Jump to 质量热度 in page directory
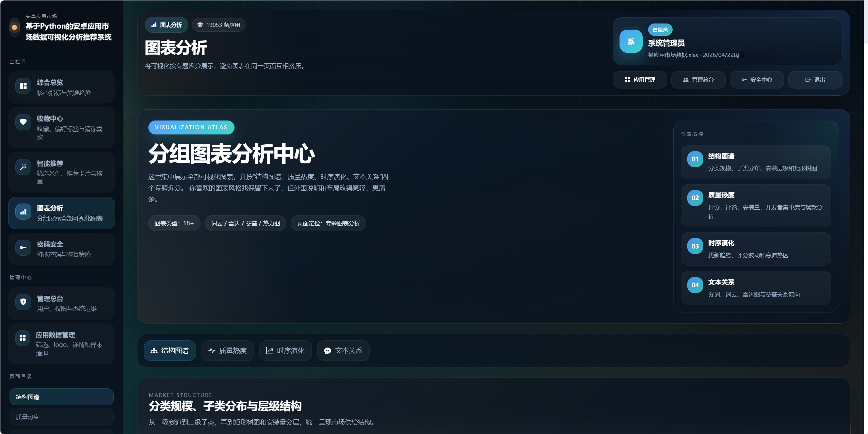868x434 pixels. (x=61, y=417)
